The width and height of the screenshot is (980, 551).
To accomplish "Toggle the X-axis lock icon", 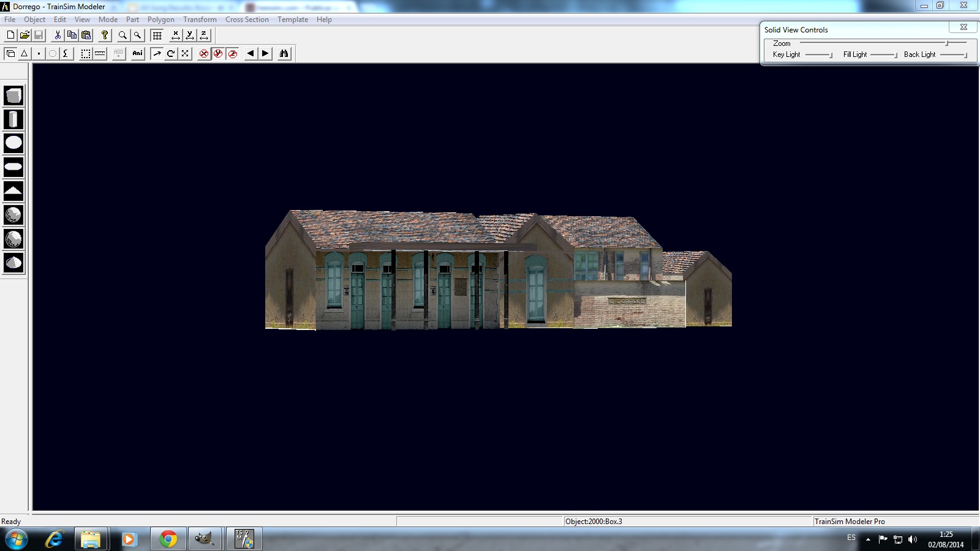I will click(204, 54).
